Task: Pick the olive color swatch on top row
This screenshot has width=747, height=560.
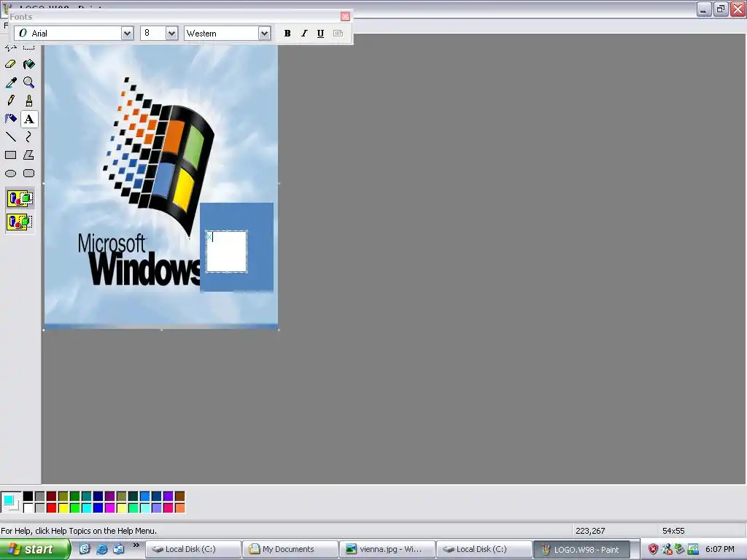Action: click(63, 497)
